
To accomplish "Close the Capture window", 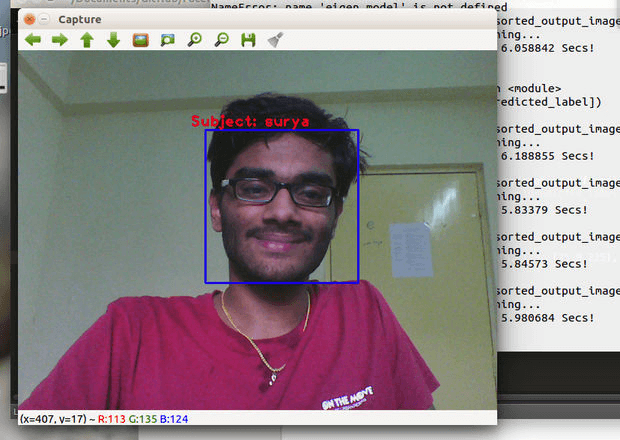I will click(29, 19).
